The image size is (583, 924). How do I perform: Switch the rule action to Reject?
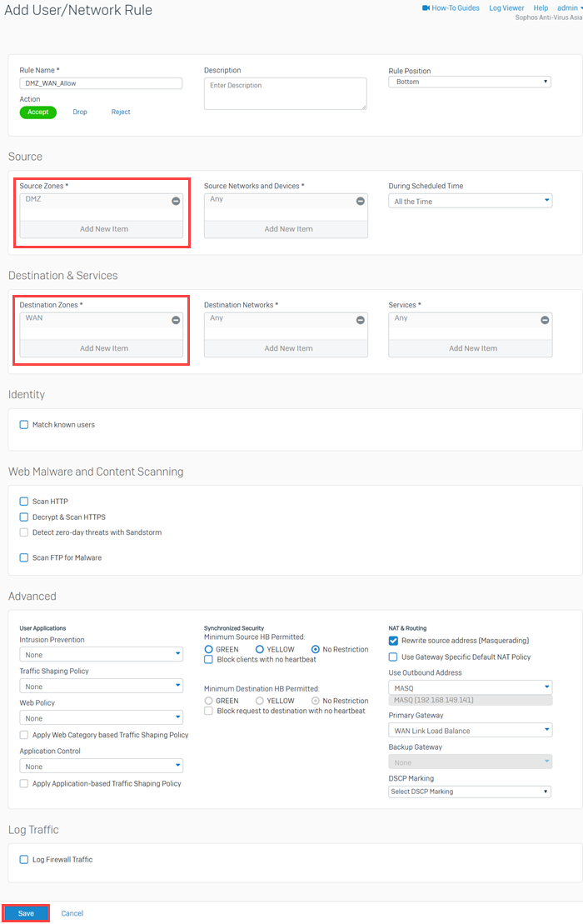click(x=120, y=111)
